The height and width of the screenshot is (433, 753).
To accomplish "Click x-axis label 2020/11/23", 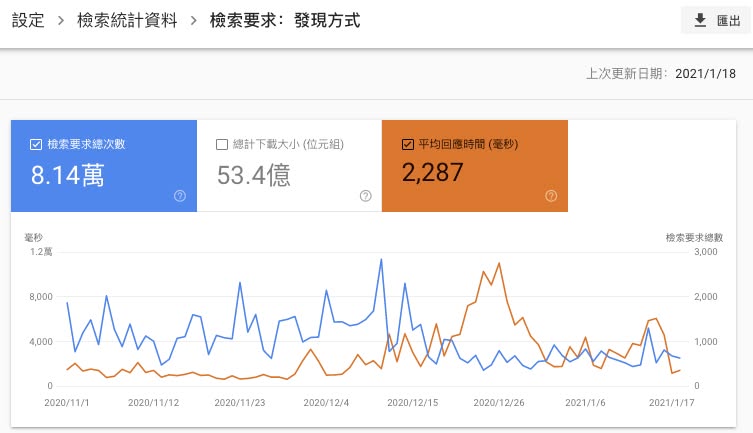I will [x=240, y=402].
